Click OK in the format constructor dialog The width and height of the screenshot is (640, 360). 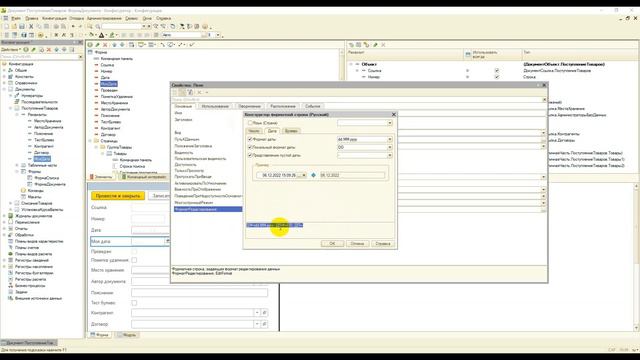(x=332, y=244)
